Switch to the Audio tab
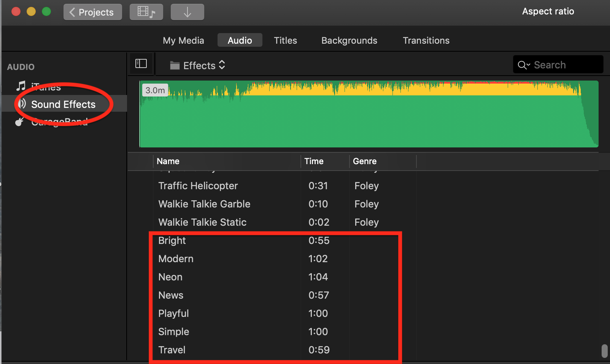The width and height of the screenshot is (610, 364). 240,40
